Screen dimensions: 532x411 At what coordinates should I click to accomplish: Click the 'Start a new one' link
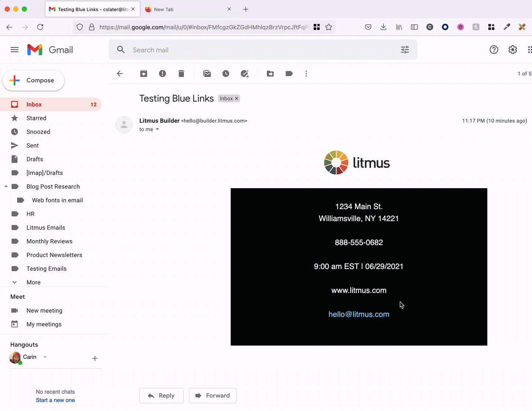[x=55, y=400]
